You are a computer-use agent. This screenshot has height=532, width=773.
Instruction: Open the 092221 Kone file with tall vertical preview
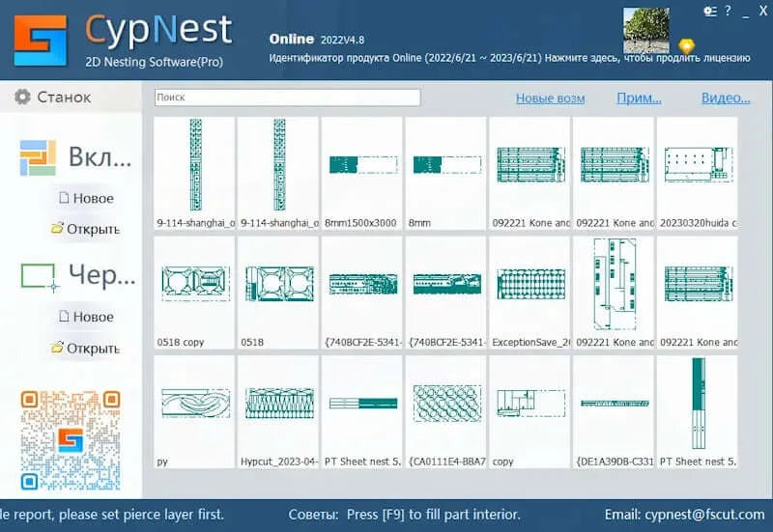click(x=614, y=294)
